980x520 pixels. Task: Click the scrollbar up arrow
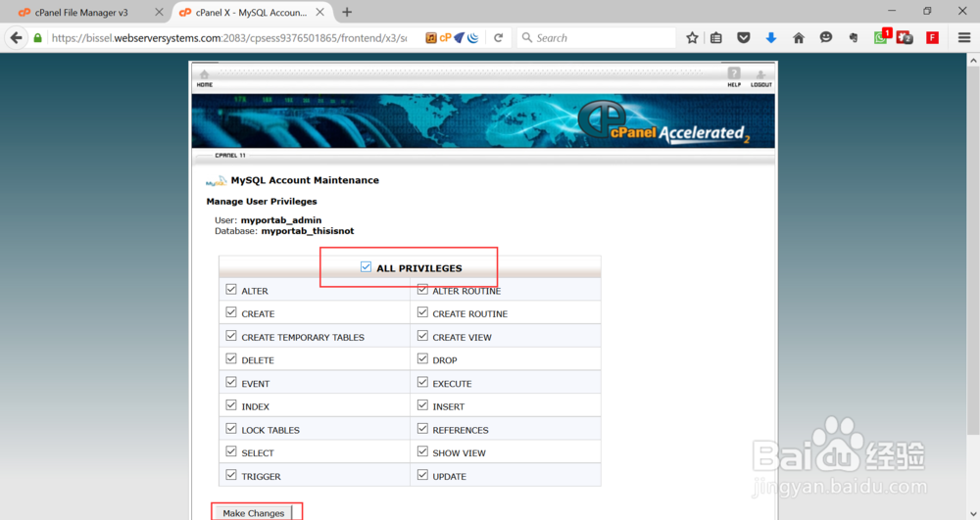click(x=973, y=60)
